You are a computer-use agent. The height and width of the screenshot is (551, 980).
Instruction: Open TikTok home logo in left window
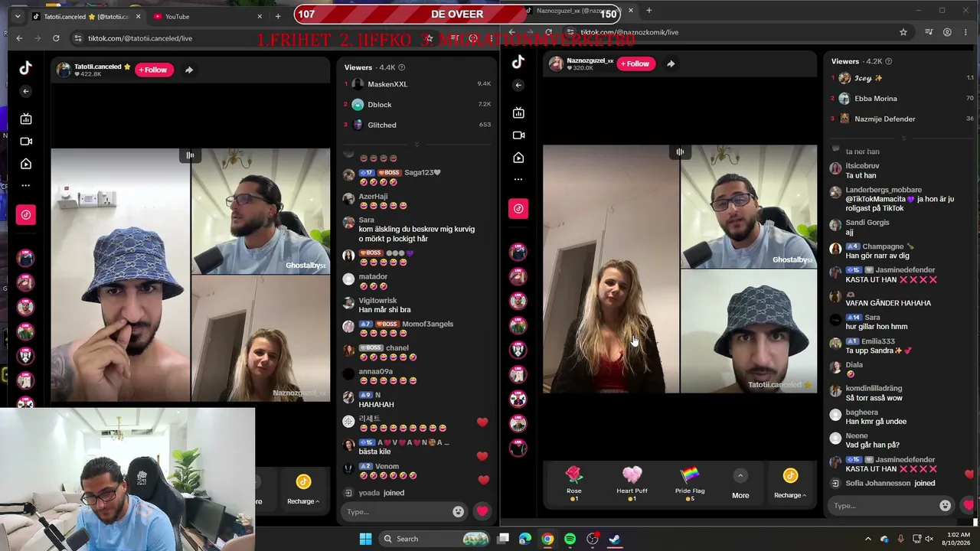point(26,68)
